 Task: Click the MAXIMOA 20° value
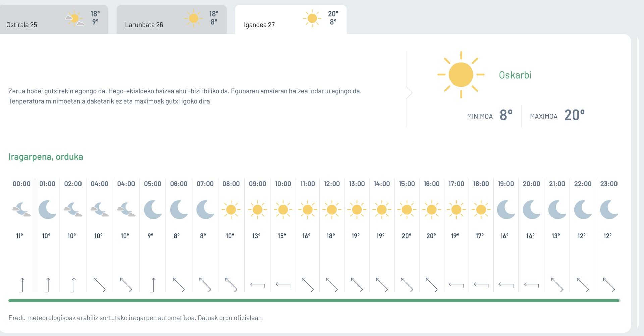[x=574, y=115]
